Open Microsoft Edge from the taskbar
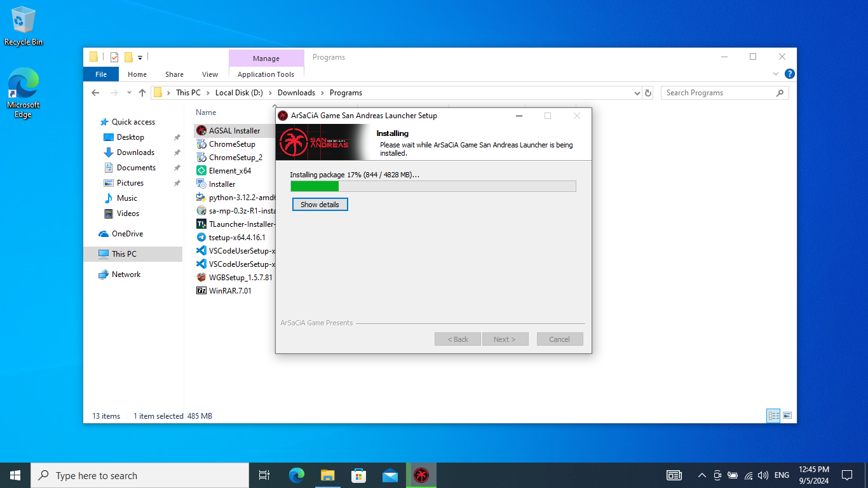 tap(297, 475)
